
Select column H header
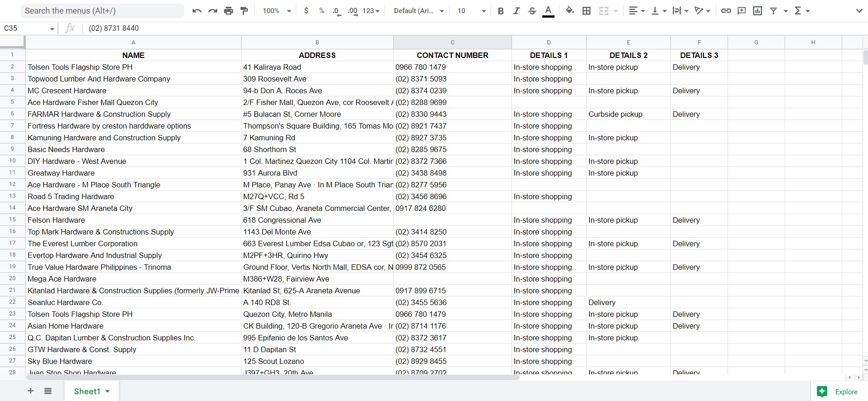pos(813,42)
